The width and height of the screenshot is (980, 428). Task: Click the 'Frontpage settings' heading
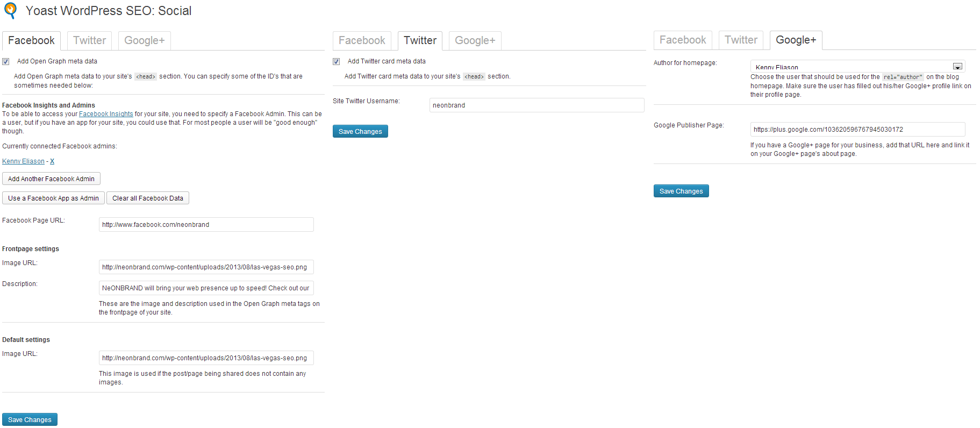[31, 249]
